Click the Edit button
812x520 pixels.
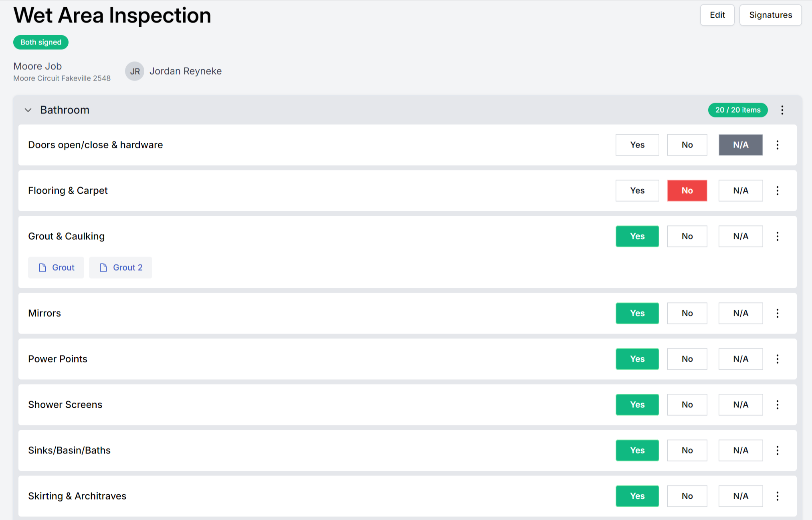click(717, 15)
